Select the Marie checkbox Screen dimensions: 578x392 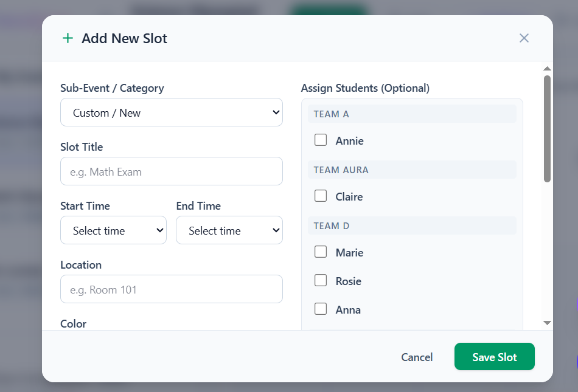(321, 252)
